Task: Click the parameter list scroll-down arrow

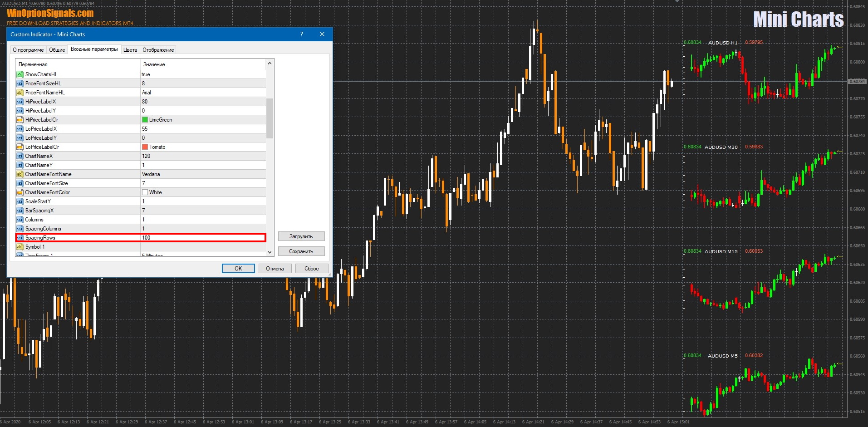Action: (x=270, y=252)
